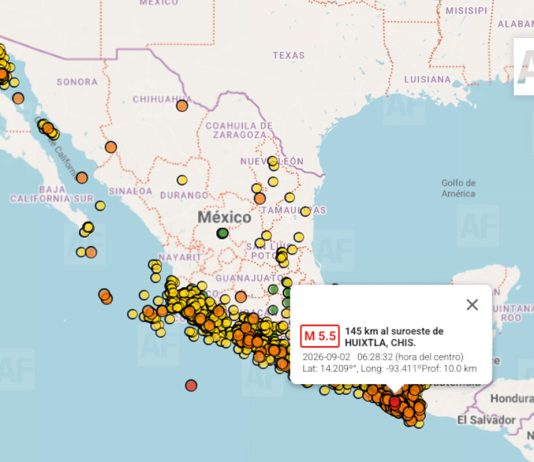Click the popup date '2026-09-02'
The image size is (534, 462).
coord(326,357)
